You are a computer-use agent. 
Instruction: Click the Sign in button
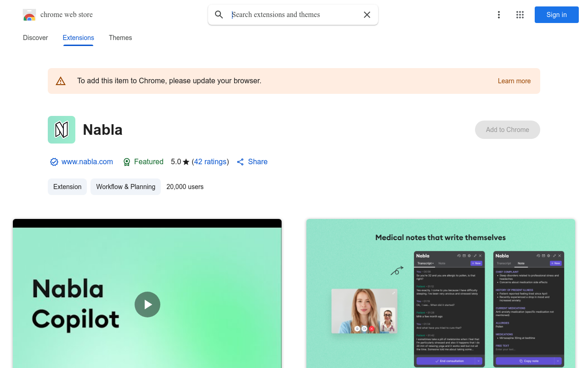(x=556, y=15)
